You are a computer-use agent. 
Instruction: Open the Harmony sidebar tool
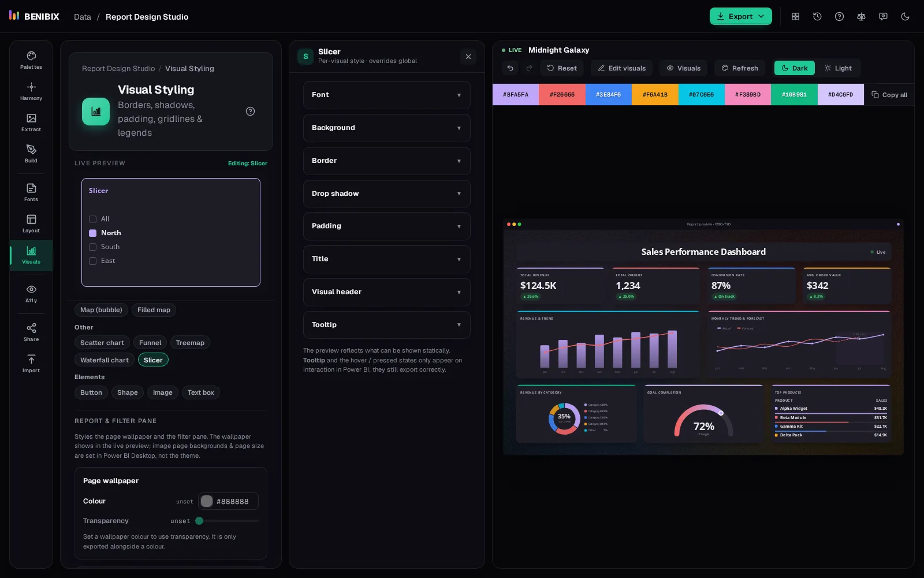click(31, 91)
